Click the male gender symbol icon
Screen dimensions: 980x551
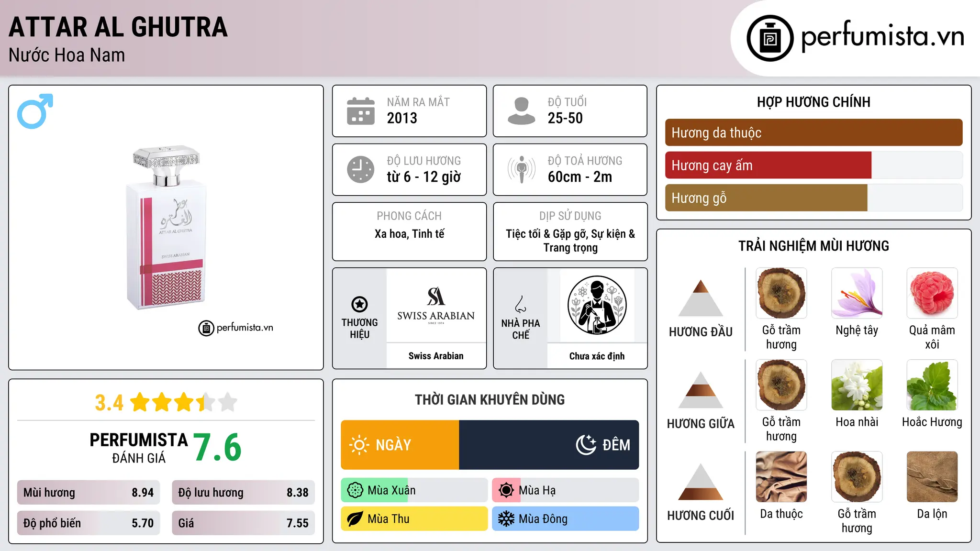point(35,111)
